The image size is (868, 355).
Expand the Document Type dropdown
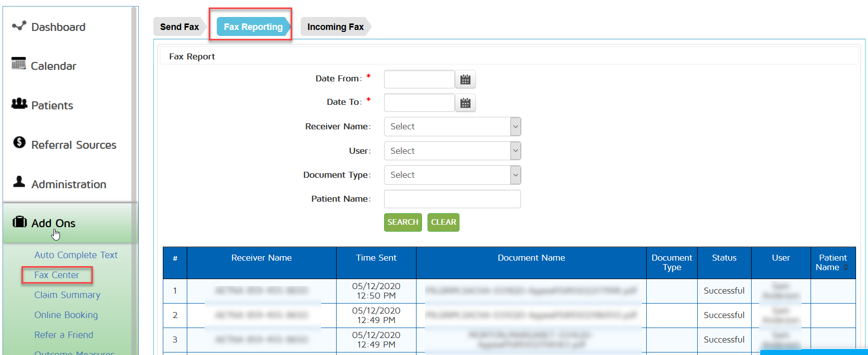click(515, 175)
